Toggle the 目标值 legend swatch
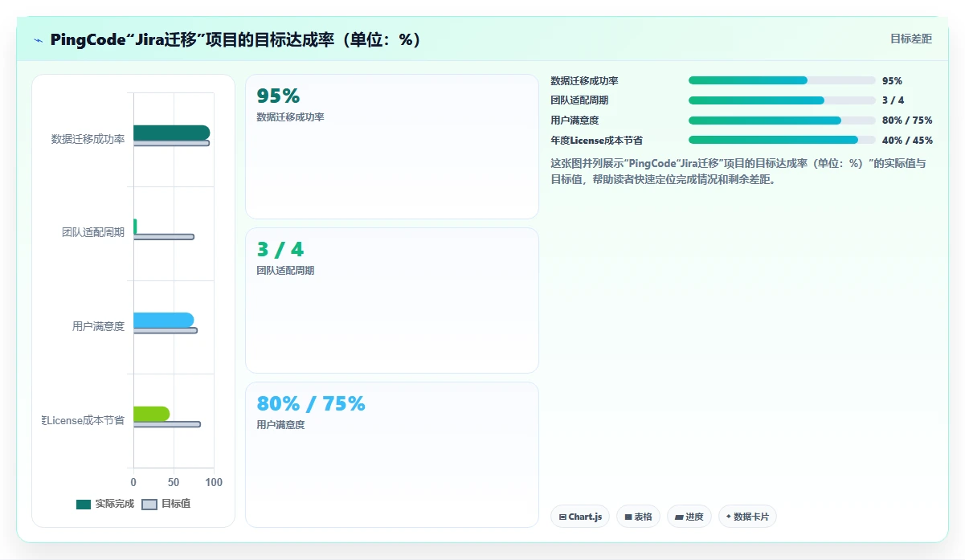Image resolution: width=965 pixels, height=560 pixels. 149,505
